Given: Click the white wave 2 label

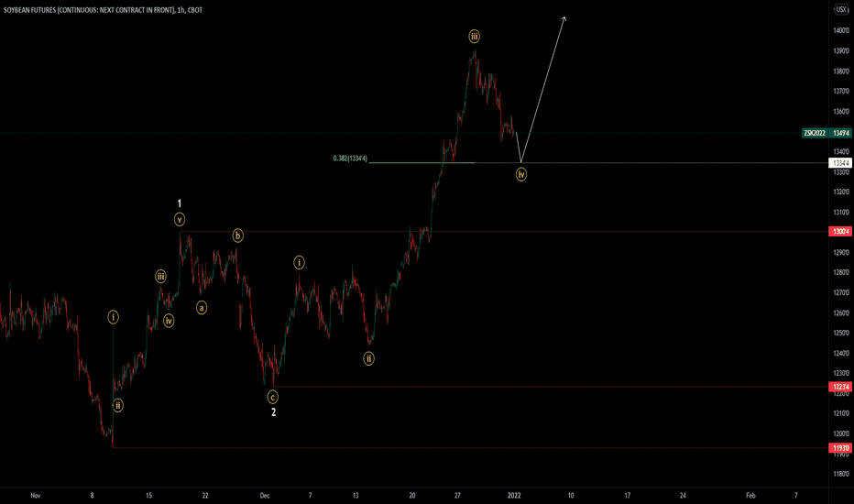Looking at the screenshot, I should tap(273, 412).
